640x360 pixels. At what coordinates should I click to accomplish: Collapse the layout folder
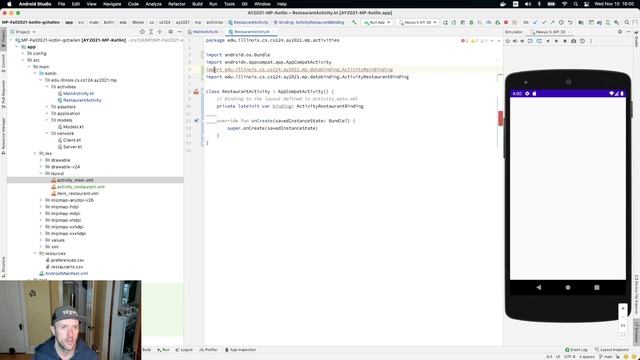pyautogui.click(x=41, y=173)
